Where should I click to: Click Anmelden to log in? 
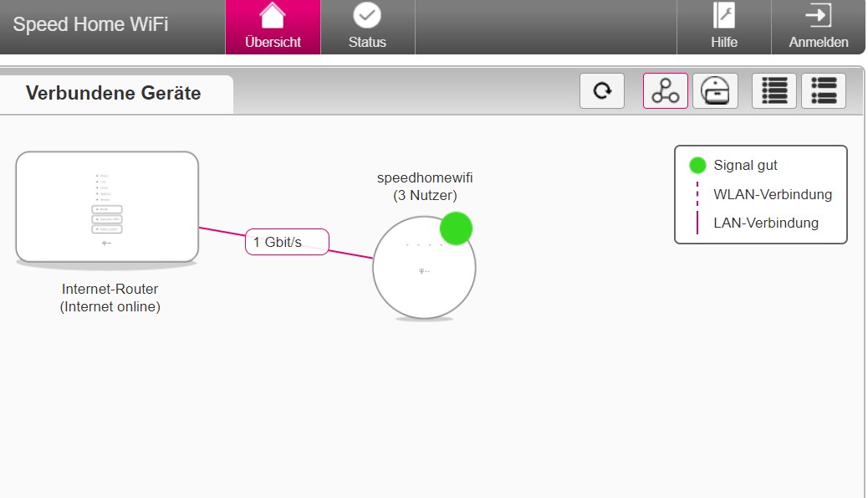coord(818,27)
